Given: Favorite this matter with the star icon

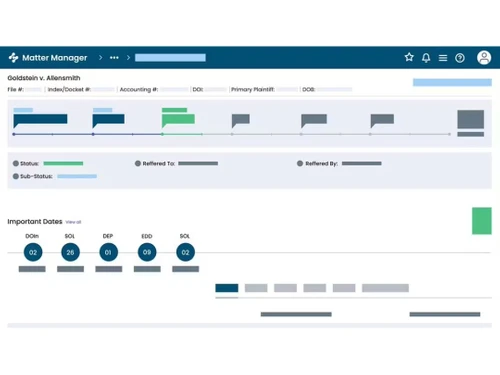Looking at the screenshot, I should coord(409,57).
